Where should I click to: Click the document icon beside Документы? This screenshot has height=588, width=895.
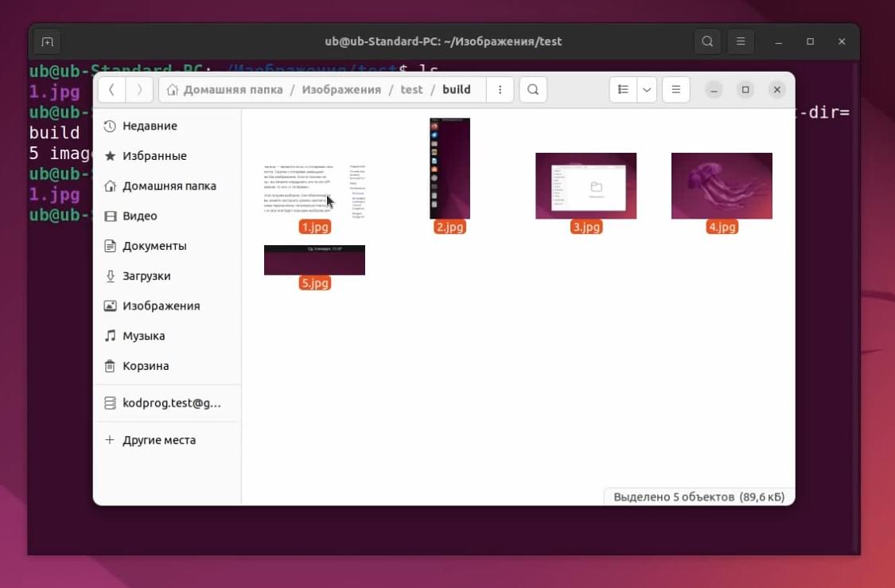pyautogui.click(x=110, y=246)
